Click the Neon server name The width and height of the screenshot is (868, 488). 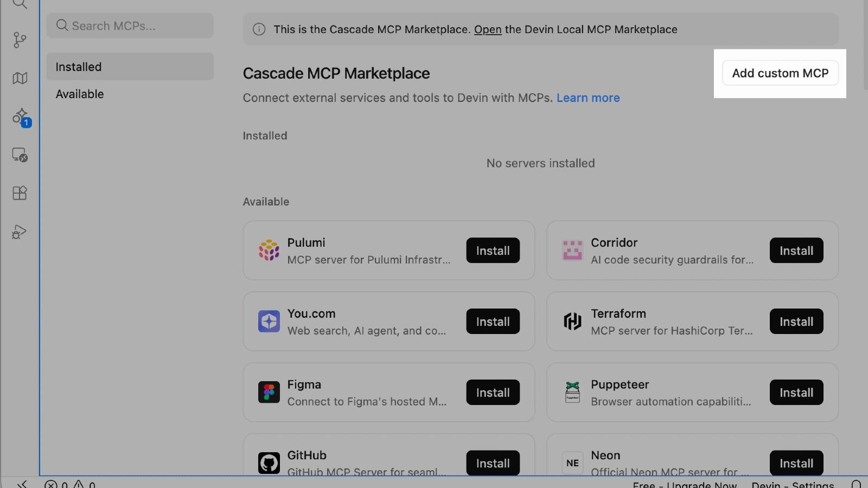tap(605, 455)
